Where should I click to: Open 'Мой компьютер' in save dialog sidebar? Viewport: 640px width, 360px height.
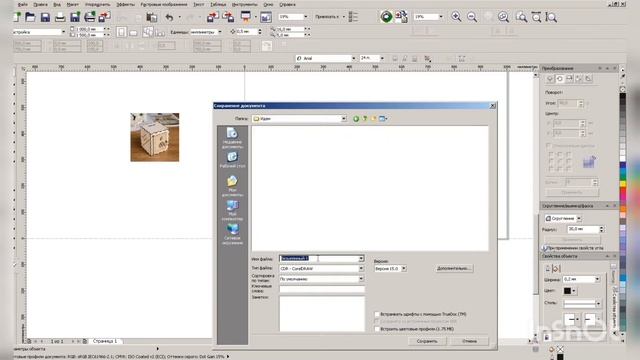click(232, 210)
